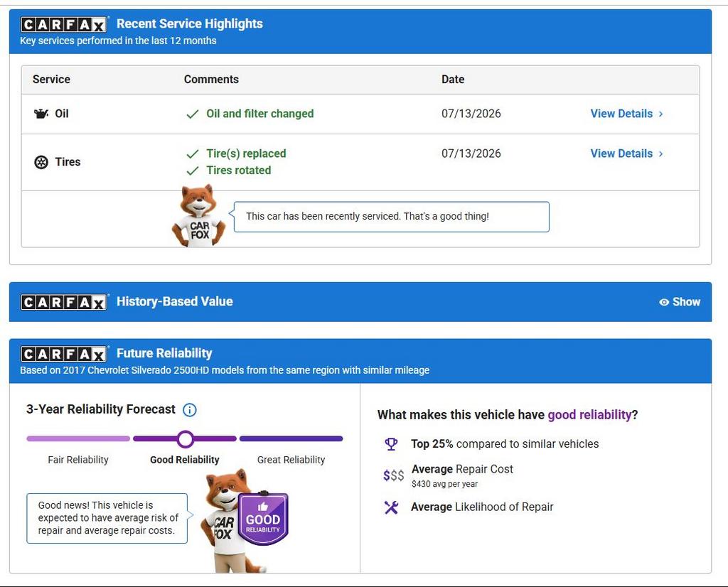The image size is (728, 587).
Task: Open info icon next to 3-Year Reliability Forecast
Action: [x=189, y=410]
